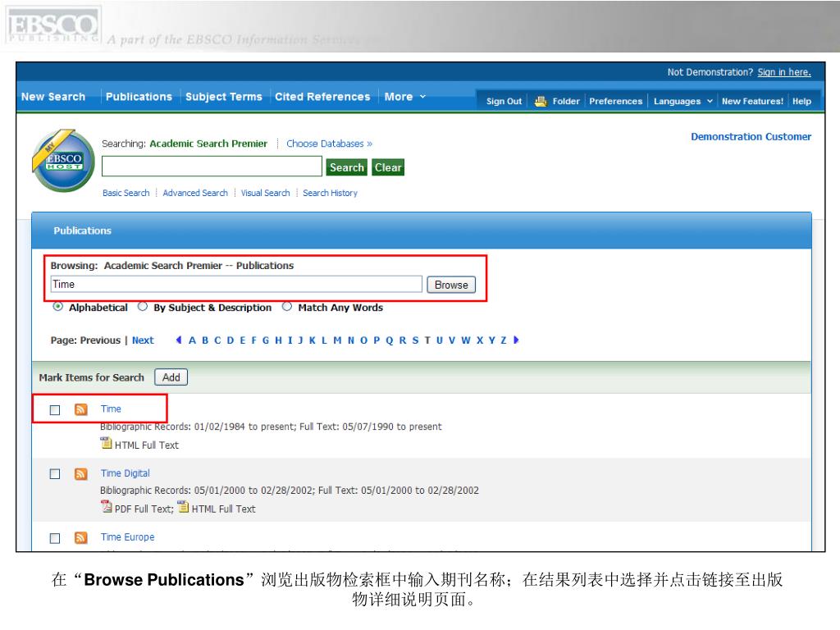The image size is (840, 630).
Task: Jump to letter S in alphabet
Action: [415, 340]
